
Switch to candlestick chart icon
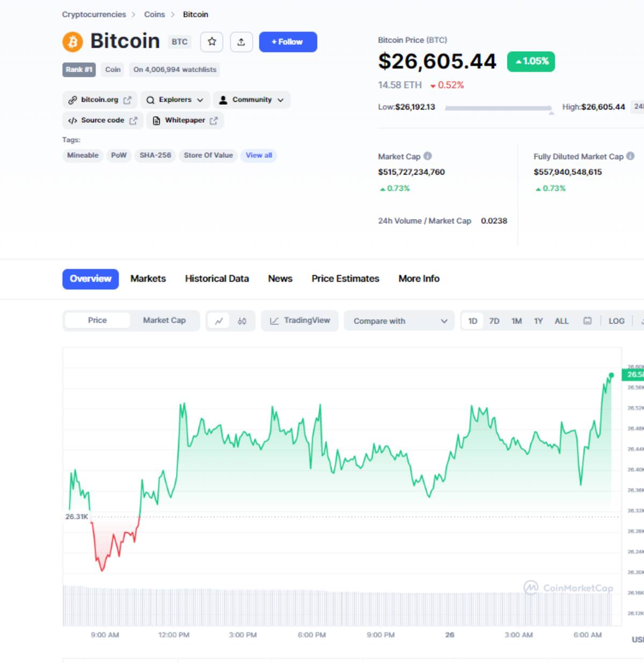pyautogui.click(x=242, y=321)
